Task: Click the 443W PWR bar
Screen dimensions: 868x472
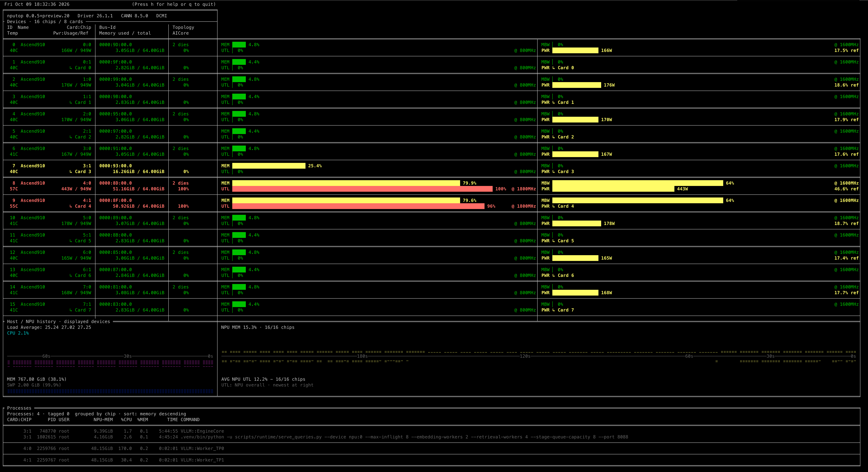Action: pyautogui.click(x=613, y=189)
